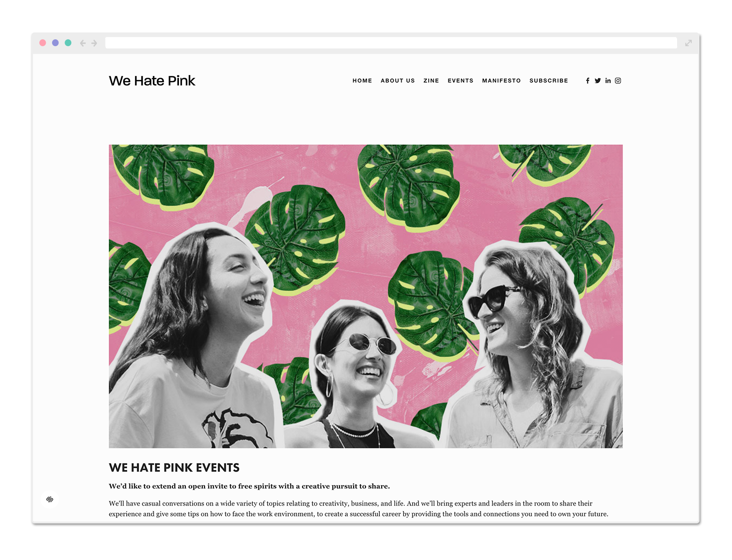Click the pink window dot button
Screen dimensions: 732x560
click(43, 43)
